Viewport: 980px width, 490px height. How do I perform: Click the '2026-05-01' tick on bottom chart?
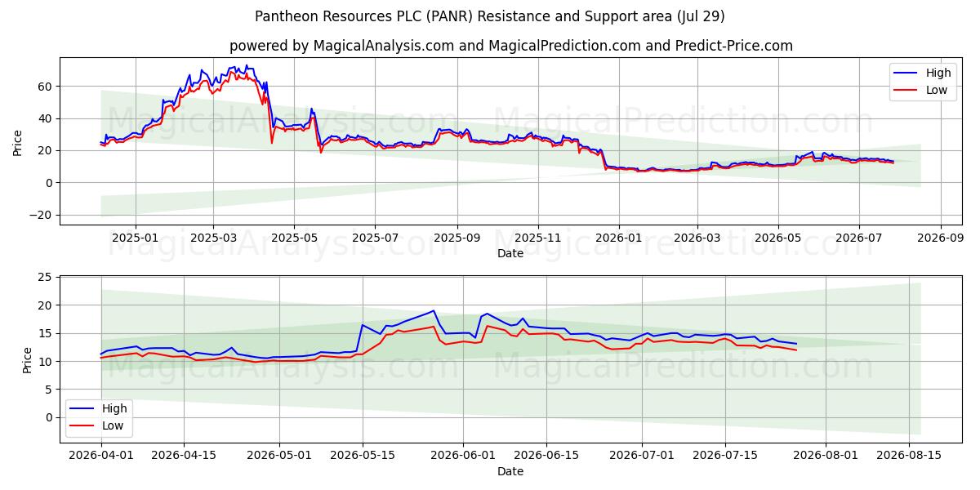279,455
